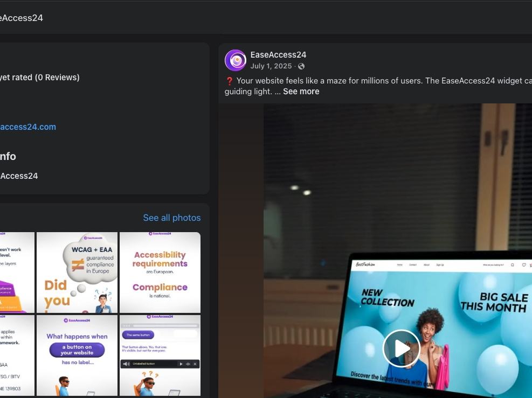532x398 pixels.
Task: Click the globe public-audience icon
Action: click(301, 66)
